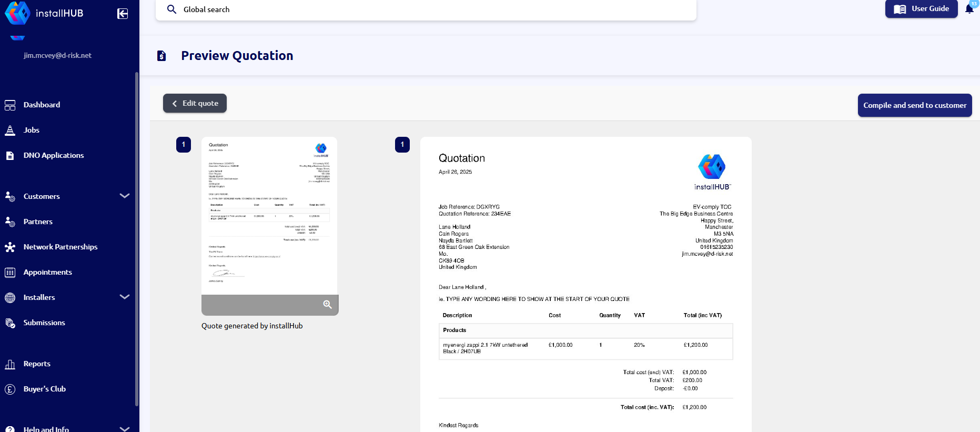Click the Network Partnerships icon
The image size is (980, 432).
(x=10, y=247)
